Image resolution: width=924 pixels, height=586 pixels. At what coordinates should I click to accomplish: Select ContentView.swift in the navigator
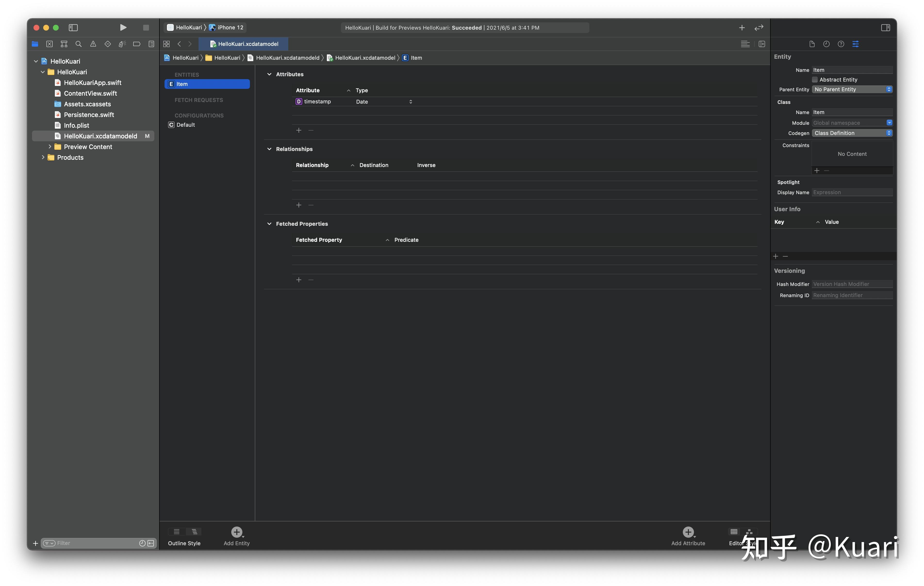tap(90, 93)
